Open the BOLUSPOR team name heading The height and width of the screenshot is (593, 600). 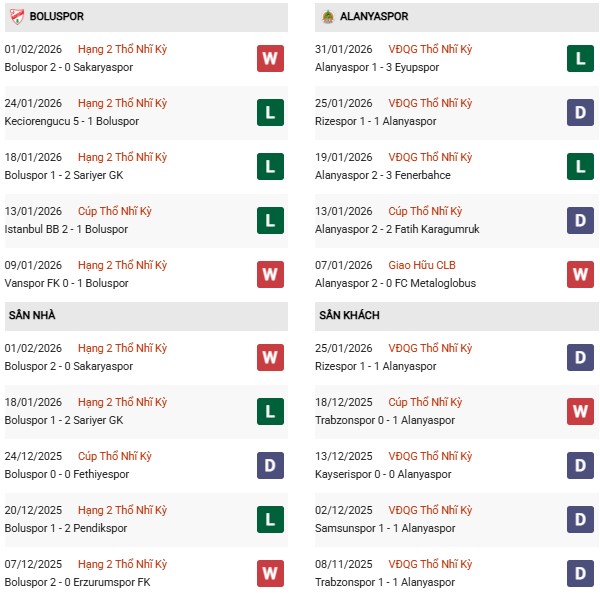57,17
